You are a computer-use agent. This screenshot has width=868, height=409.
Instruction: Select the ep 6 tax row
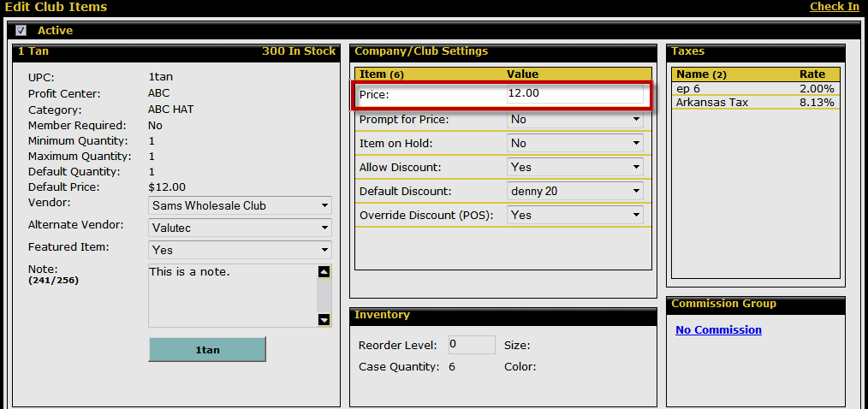[755, 89]
